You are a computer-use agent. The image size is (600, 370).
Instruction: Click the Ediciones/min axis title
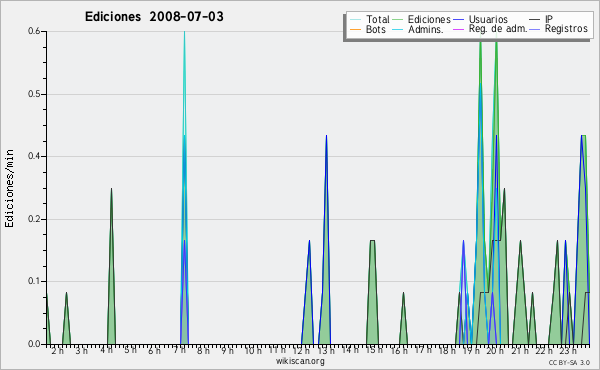pos(9,188)
